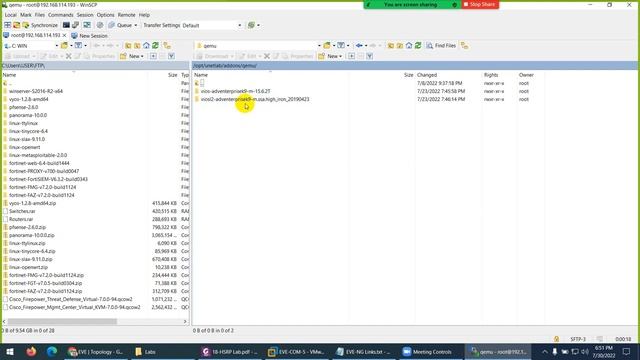
Task: Open the Commander layout icon in main toolbar
Action: pos(7,25)
